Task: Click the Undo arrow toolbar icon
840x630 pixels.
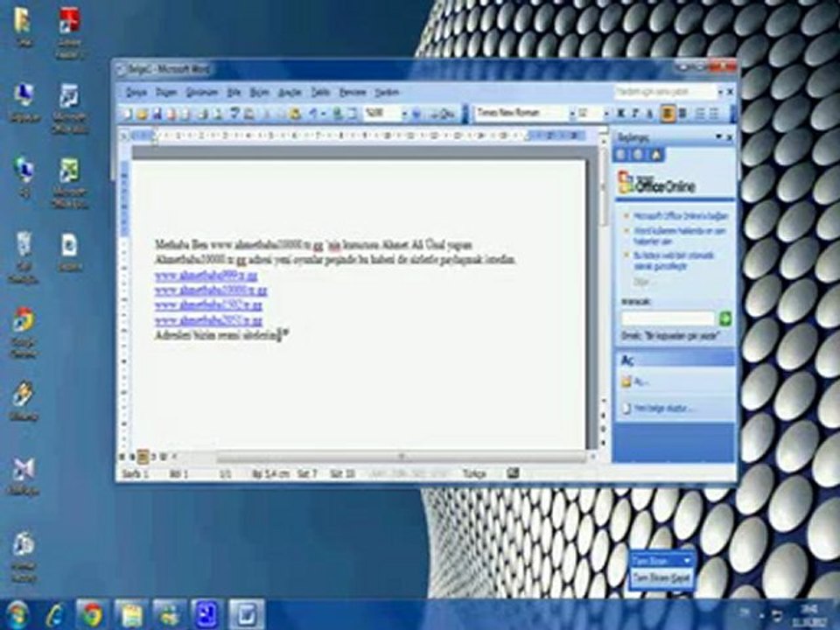Action: pyautogui.click(x=313, y=114)
